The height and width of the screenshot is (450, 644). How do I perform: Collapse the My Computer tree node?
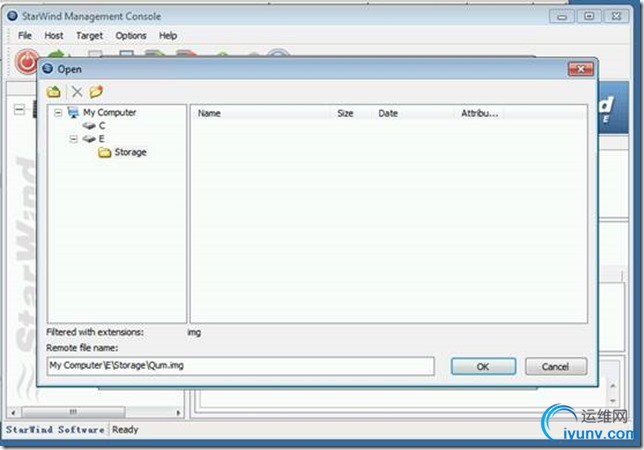58,112
